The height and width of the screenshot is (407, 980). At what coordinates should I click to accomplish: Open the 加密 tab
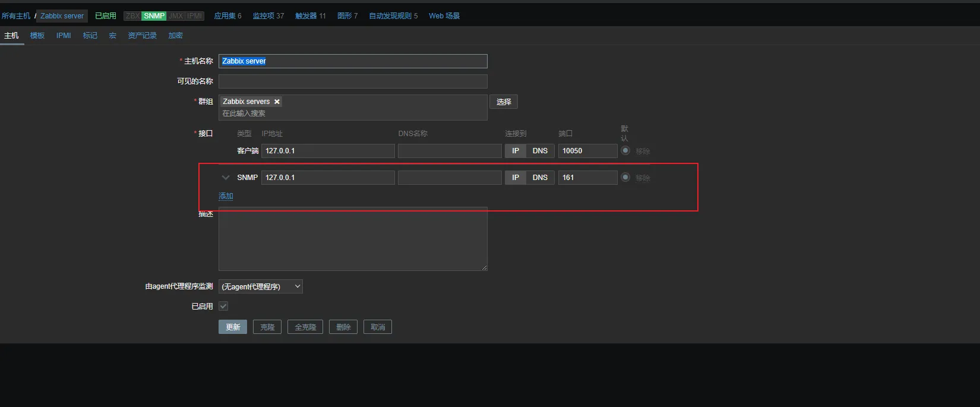pyautogui.click(x=176, y=36)
